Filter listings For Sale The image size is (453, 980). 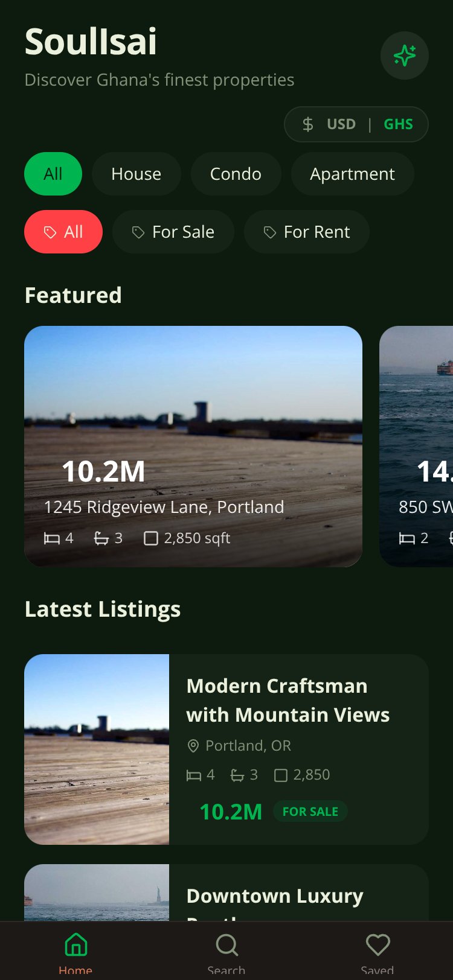tap(173, 232)
